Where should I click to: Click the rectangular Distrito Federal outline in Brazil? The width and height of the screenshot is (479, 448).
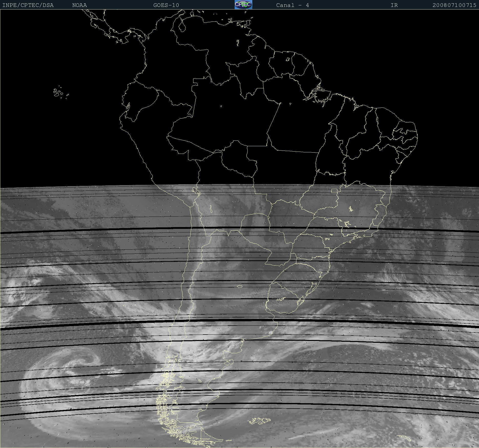(x=334, y=190)
